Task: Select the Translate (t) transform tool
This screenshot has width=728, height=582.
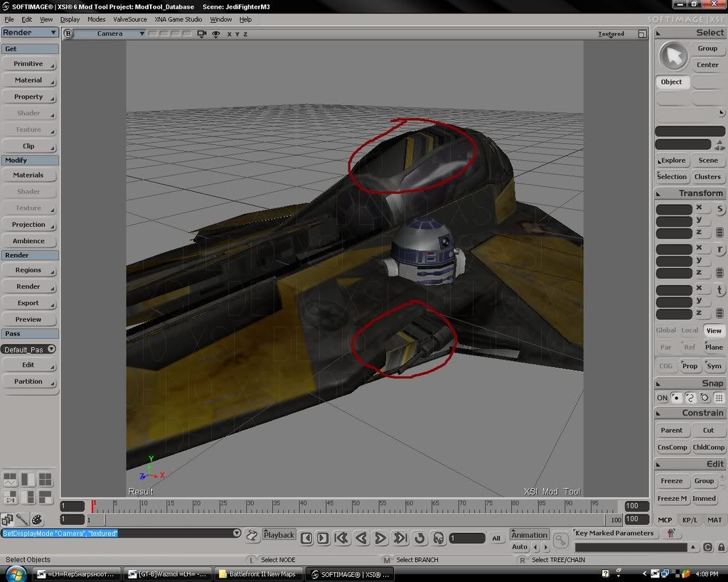Action: click(719, 291)
